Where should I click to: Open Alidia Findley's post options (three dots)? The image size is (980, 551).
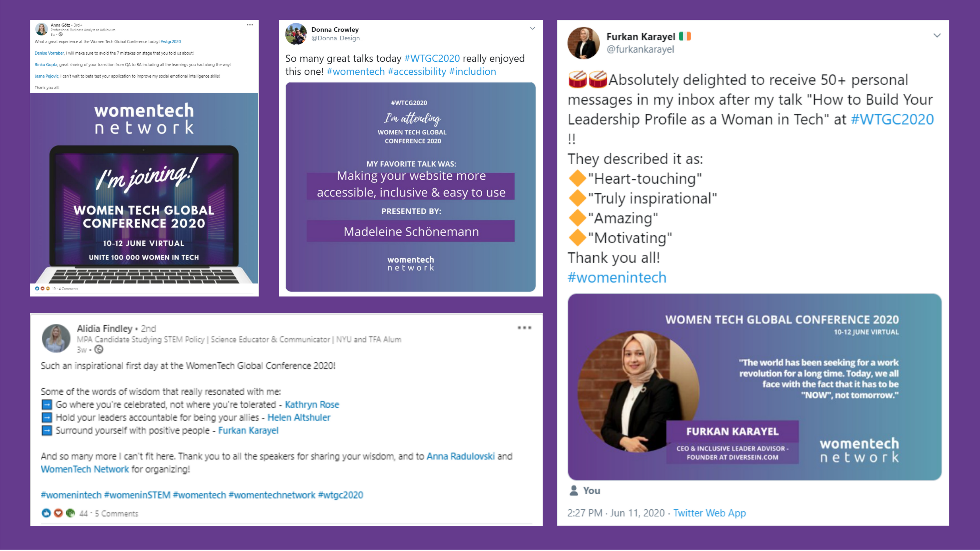tap(524, 327)
